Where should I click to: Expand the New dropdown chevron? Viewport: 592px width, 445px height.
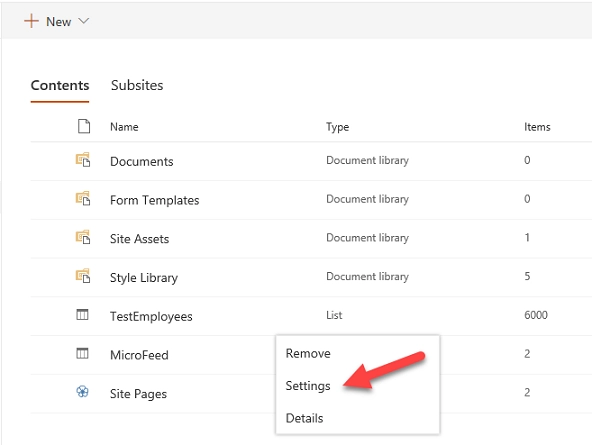pos(83,21)
